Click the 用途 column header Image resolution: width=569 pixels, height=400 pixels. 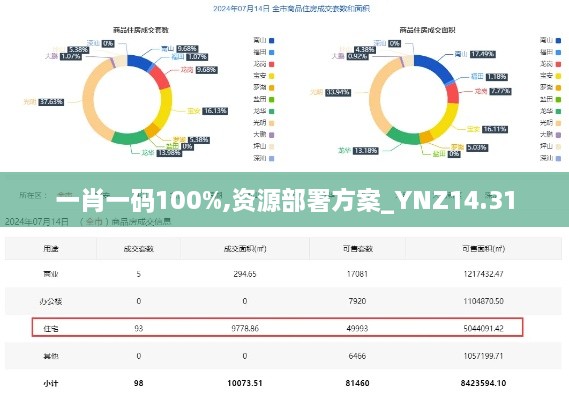click(x=51, y=249)
